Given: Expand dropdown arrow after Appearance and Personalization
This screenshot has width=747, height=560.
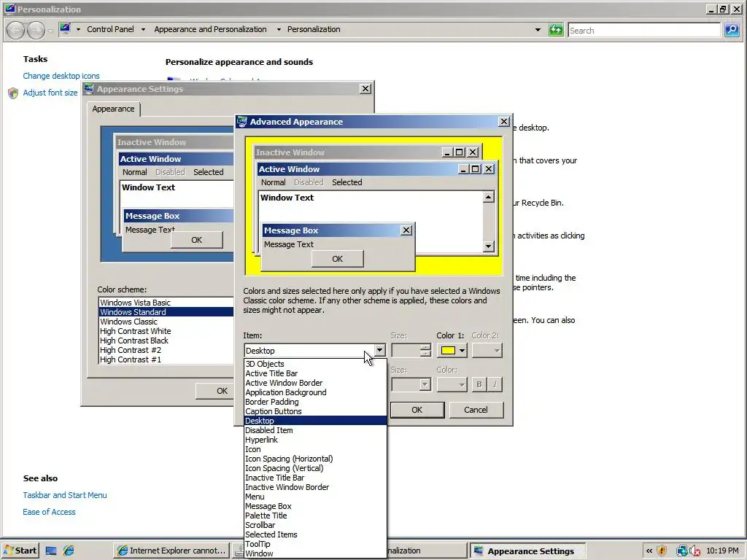Looking at the screenshot, I should 279,29.
